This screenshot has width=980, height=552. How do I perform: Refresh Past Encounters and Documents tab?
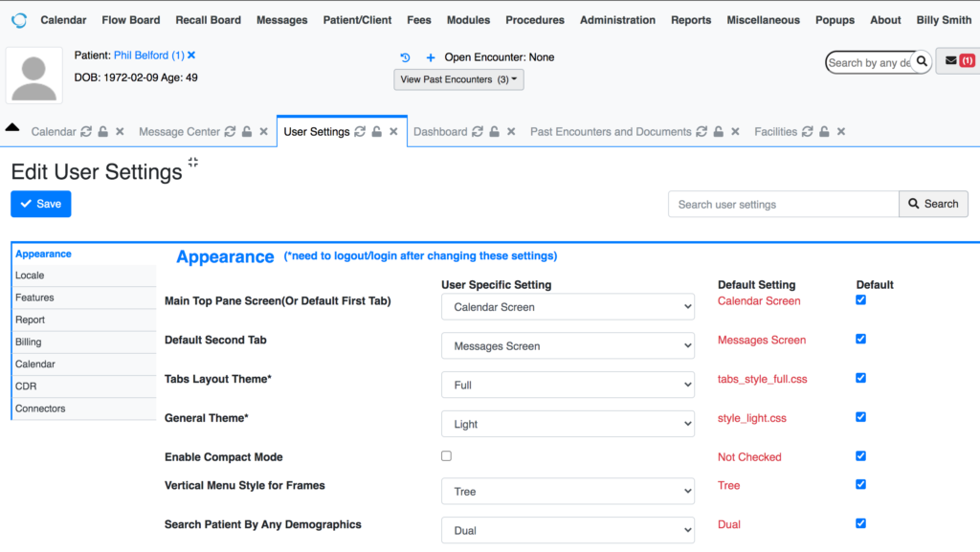pyautogui.click(x=702, y=132)
